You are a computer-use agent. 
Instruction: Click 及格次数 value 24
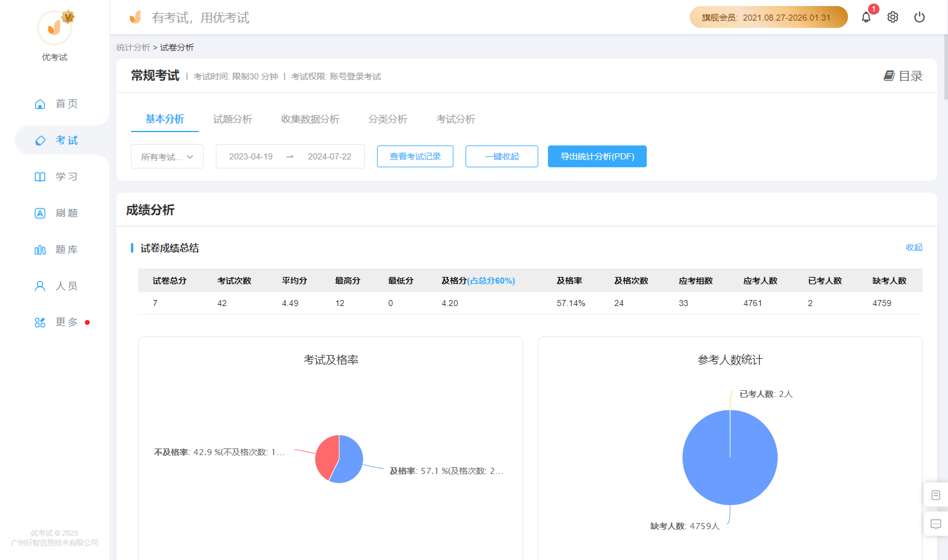point(619,303)
